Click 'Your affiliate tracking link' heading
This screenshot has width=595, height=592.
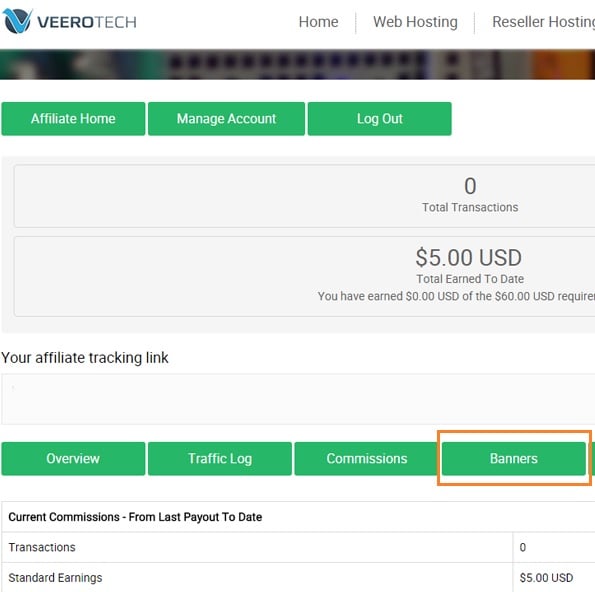click(85, 357)
